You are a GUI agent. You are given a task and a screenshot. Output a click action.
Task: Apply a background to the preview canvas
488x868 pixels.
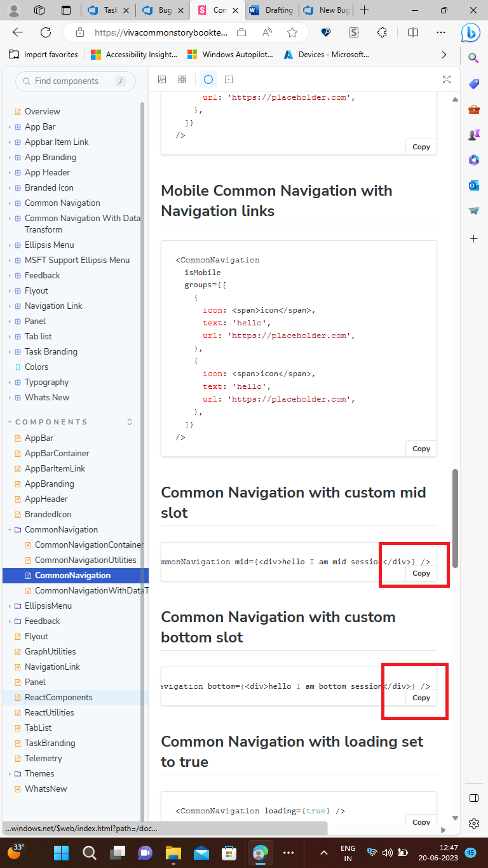tap(162, 79)
